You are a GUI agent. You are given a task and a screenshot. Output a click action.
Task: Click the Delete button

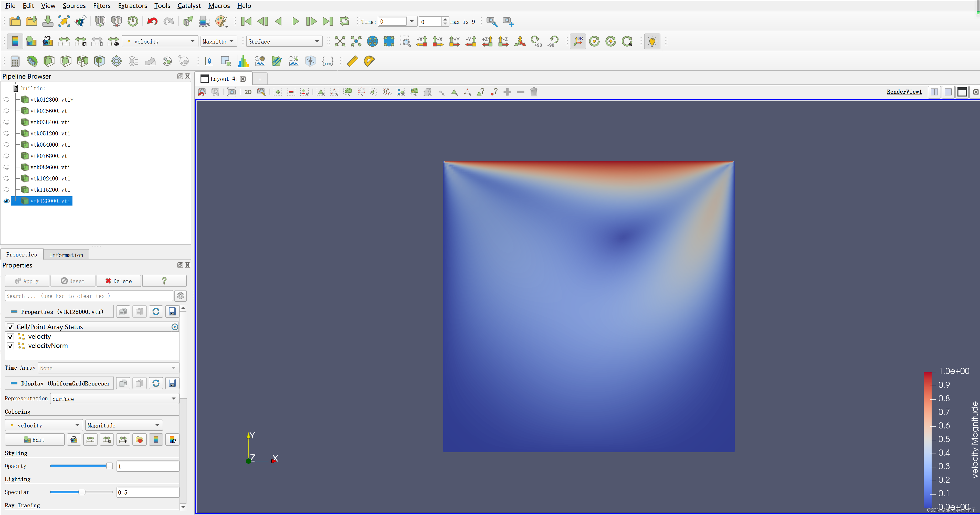(x=119, y=281)
